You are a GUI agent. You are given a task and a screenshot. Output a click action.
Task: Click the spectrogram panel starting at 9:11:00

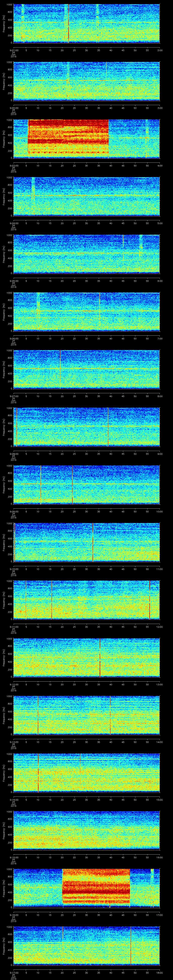click(86, 600)
